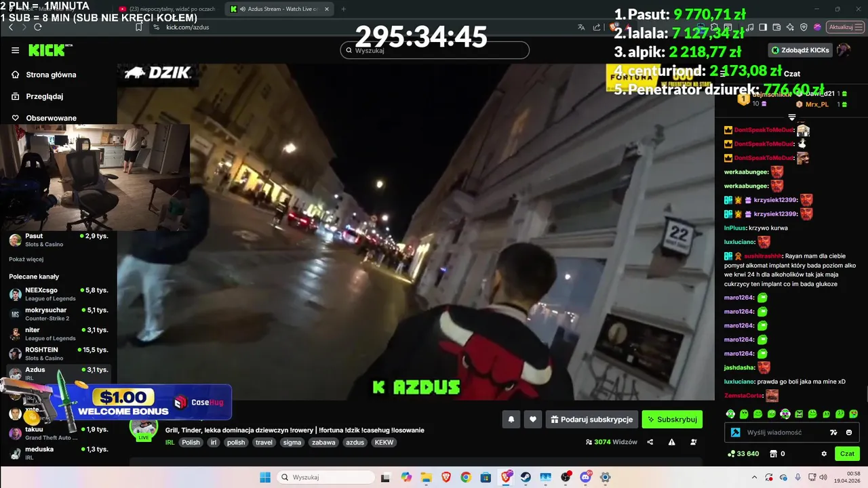Open the music playlist icon in browser toolbar
Image resolution: width=868 pixels, height=488 pixels.
(x=750, y=27)
